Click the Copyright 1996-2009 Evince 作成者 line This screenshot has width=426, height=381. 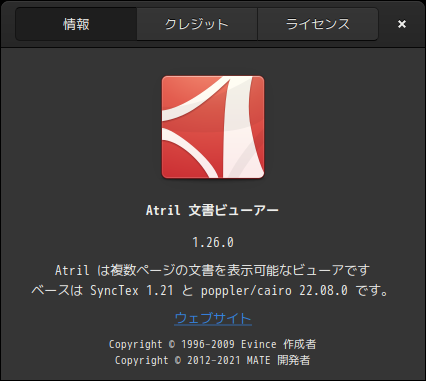click(x=212, y=344)
